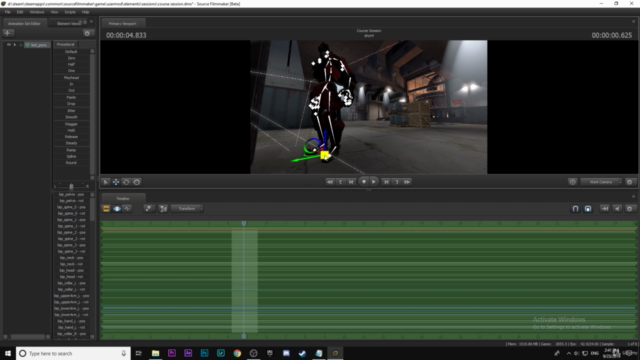
Task: Select bip_head - pos control
Action: (71, 271)
